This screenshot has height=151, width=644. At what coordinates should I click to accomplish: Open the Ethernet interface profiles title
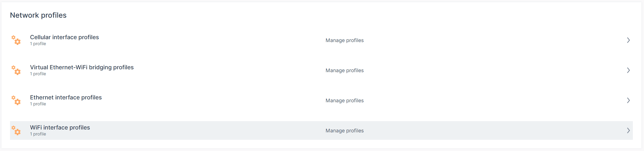(66, 97)
